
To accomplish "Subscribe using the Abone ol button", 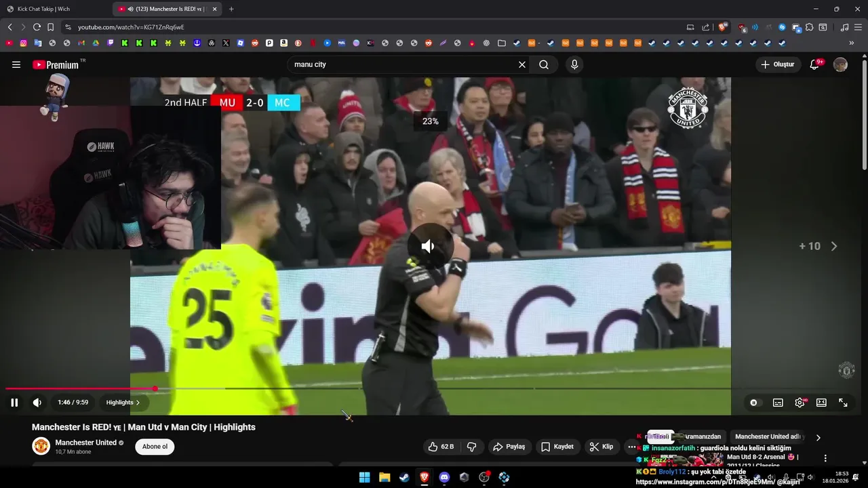I will [x=155, y=447].
